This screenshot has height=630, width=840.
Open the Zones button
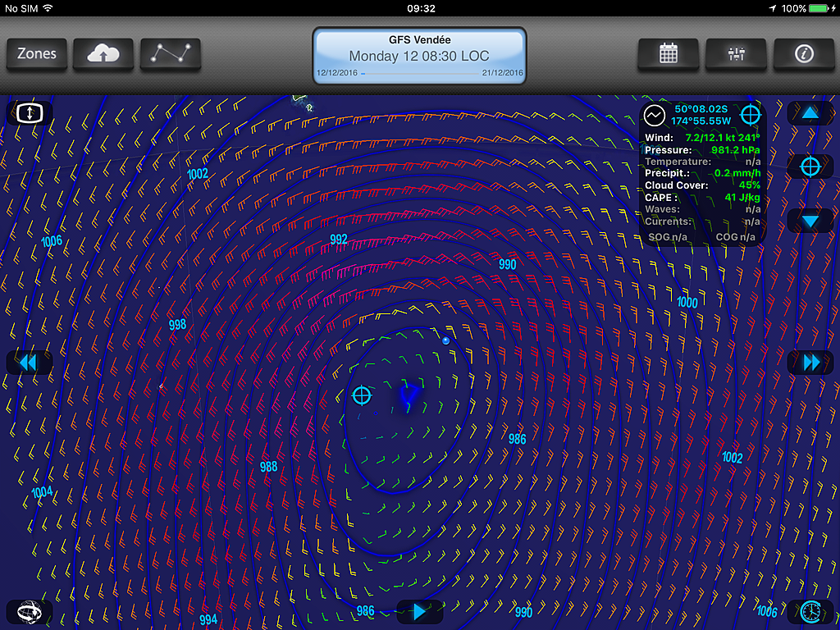click(x=36, y=53)
